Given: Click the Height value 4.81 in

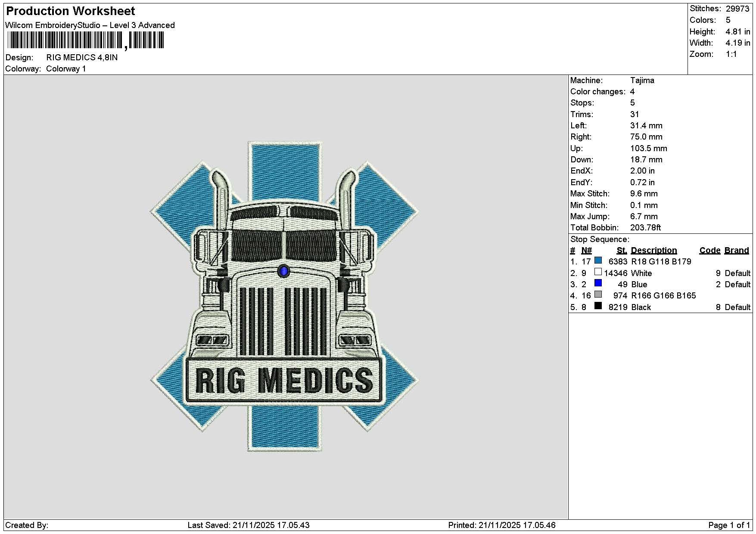Looking at the screenshot, I should tap(738, 31).
